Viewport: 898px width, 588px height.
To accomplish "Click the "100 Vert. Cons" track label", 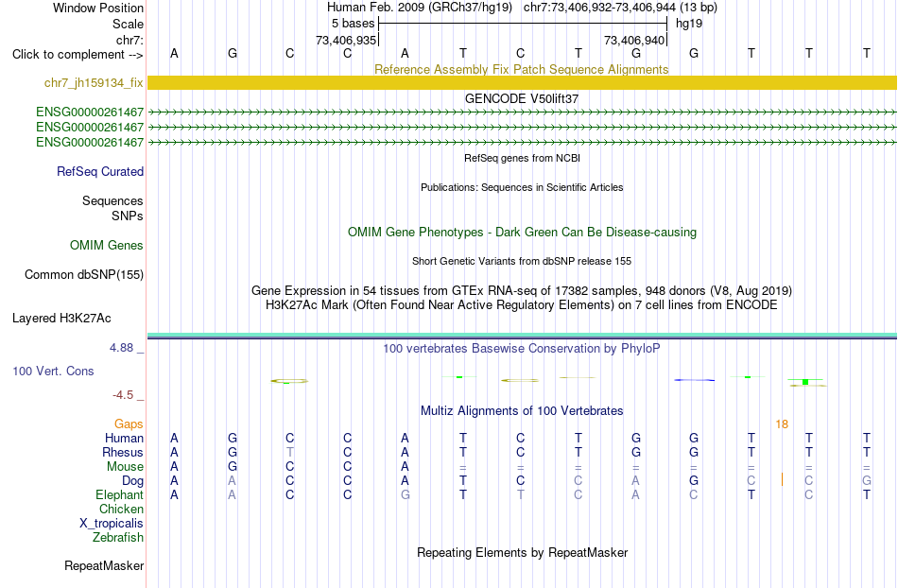I will (x=53, y=371).
